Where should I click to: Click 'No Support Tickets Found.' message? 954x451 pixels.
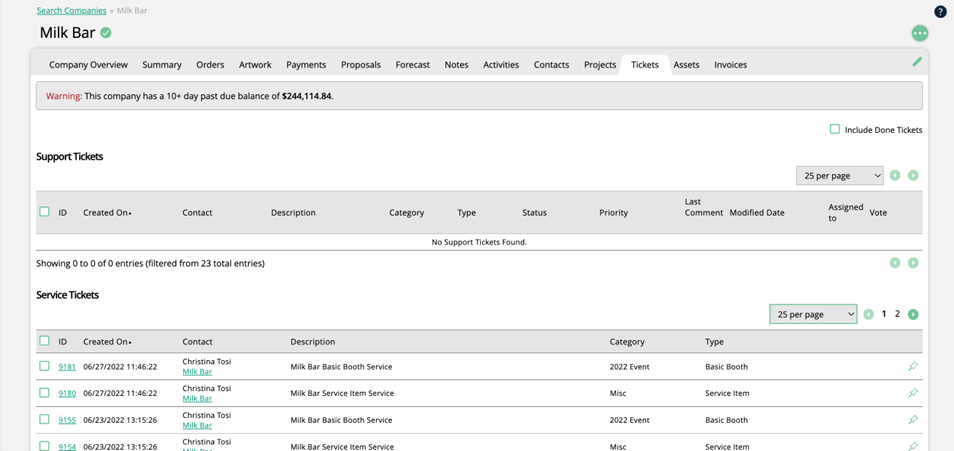pyautogui.click(x=479, y=242)
